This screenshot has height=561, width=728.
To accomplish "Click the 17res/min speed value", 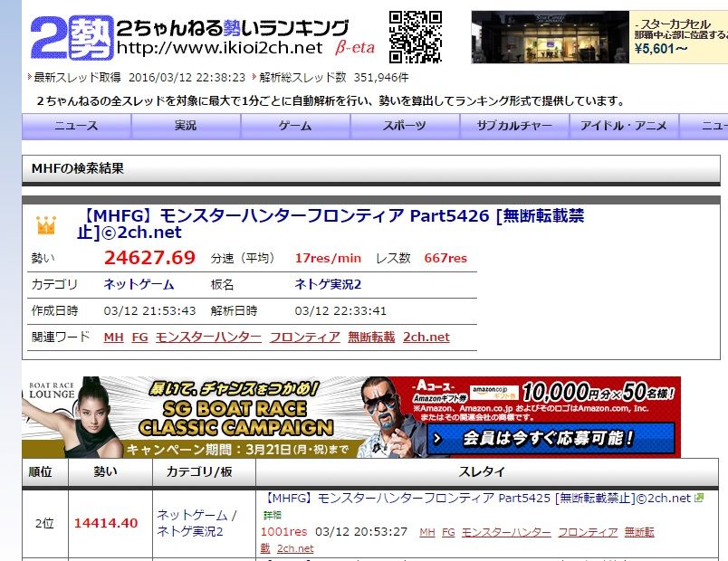I will 328,258.
